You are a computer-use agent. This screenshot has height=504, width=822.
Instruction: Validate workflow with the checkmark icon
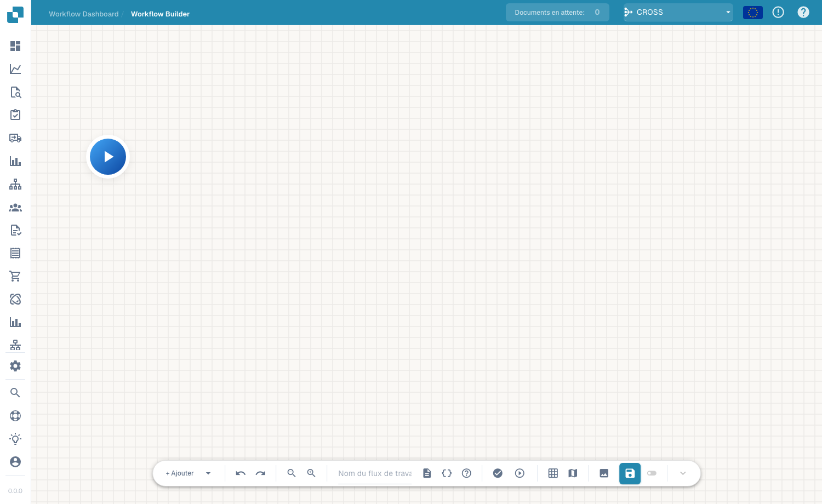point(498,473)
